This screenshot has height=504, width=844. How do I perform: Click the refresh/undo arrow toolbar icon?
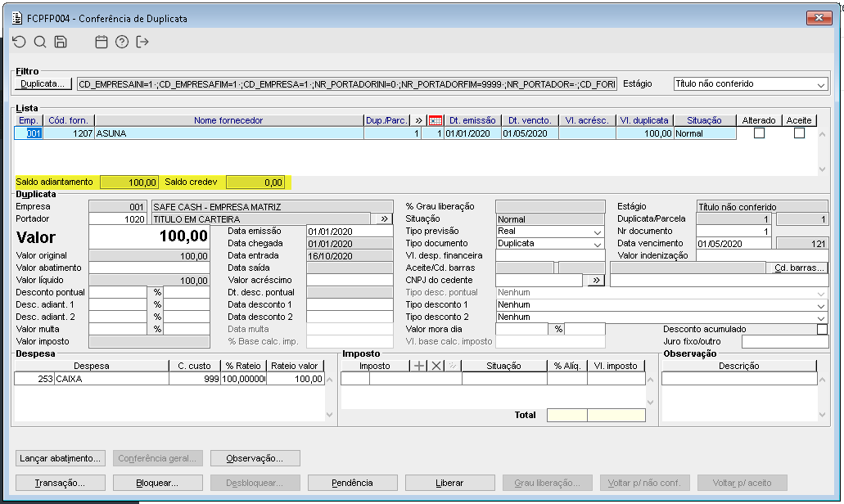tap(20, 42)
